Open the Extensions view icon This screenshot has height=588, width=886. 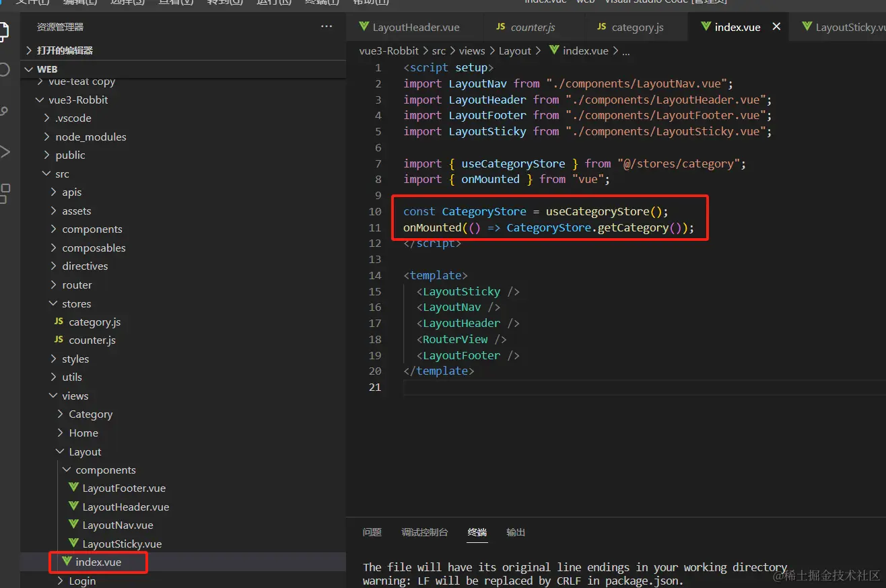[4, 193]
